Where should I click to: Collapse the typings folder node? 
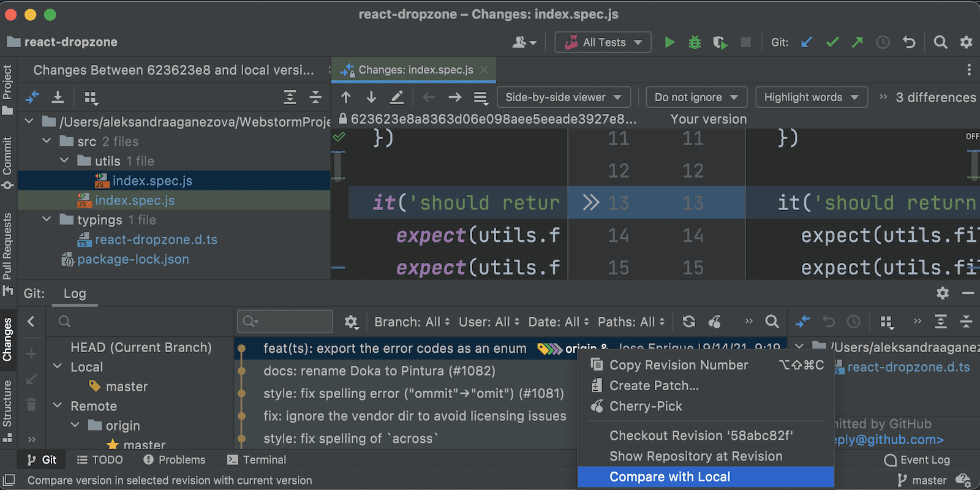point(47,219)
